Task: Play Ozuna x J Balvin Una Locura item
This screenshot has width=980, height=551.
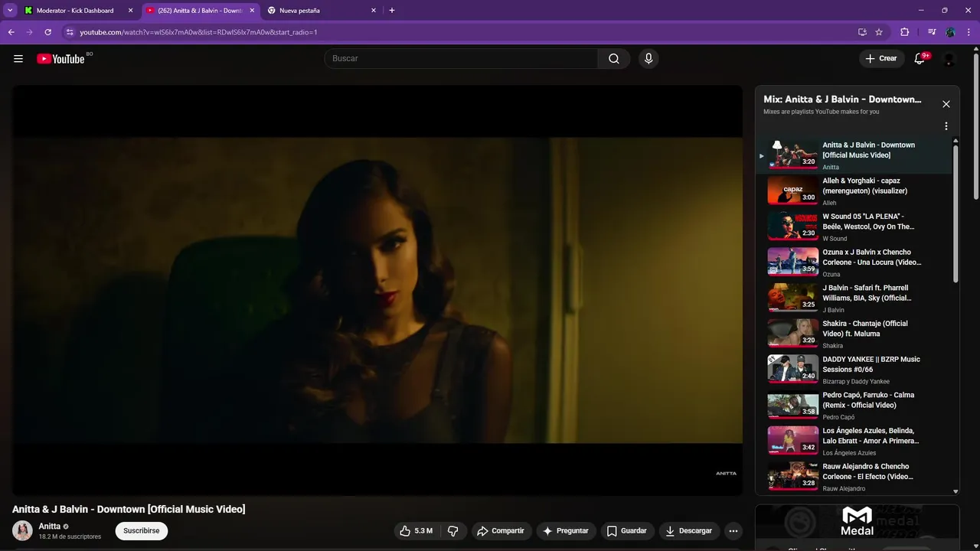Action: click(x=854, y=262)
